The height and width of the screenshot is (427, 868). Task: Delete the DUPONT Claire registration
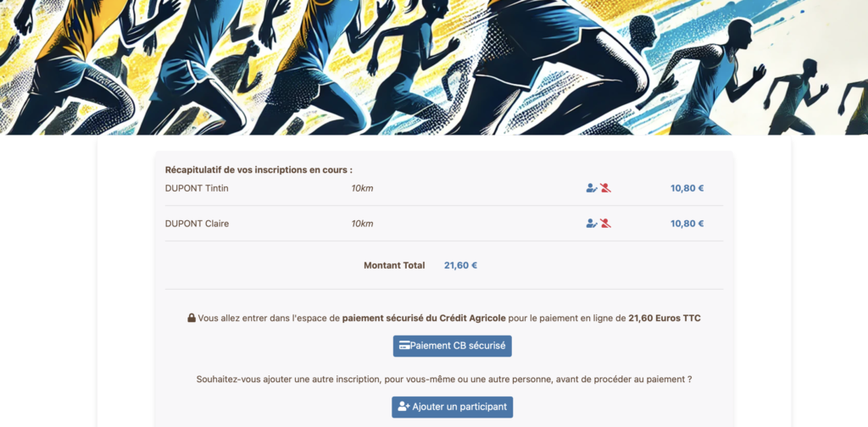tap(605, 224)
